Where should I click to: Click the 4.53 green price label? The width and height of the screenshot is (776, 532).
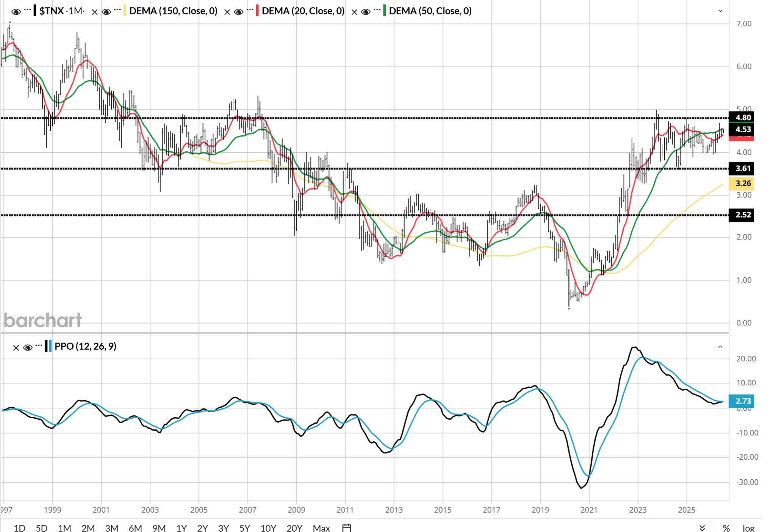(742, 129)
